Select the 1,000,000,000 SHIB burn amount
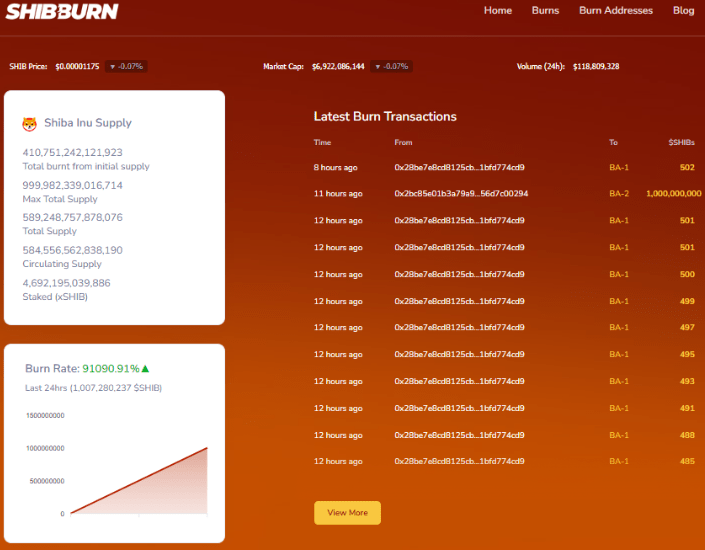The image size is (705, 550). pos(673,194)
